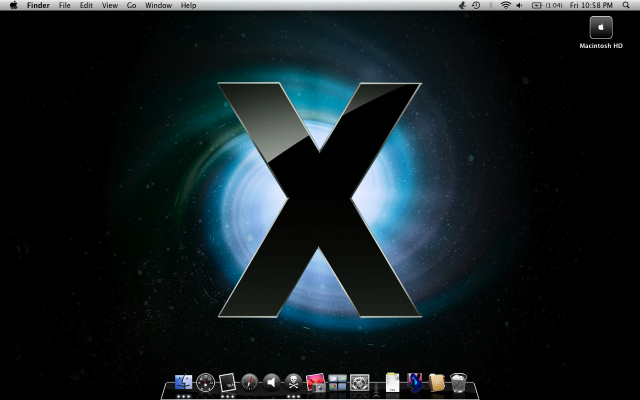
Task: Open the tan book icon in dock
Action: point(436,382)
